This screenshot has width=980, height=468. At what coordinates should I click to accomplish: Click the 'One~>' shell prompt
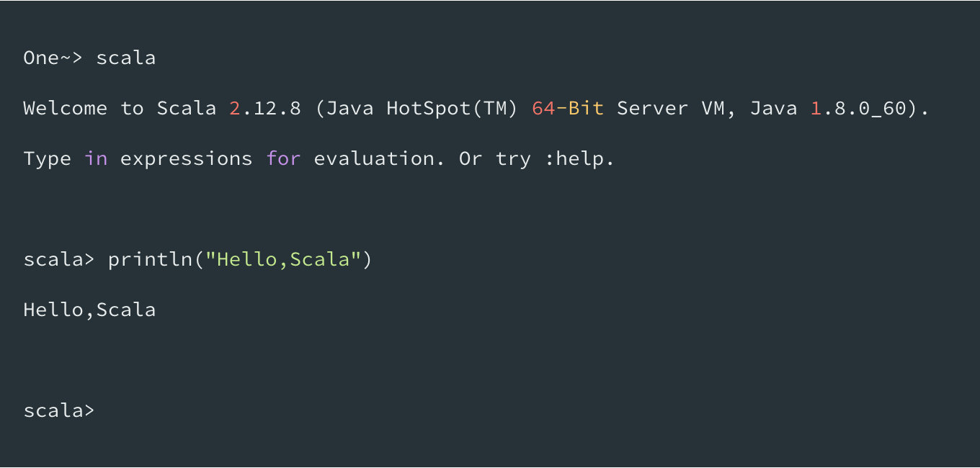pos(53,58)
